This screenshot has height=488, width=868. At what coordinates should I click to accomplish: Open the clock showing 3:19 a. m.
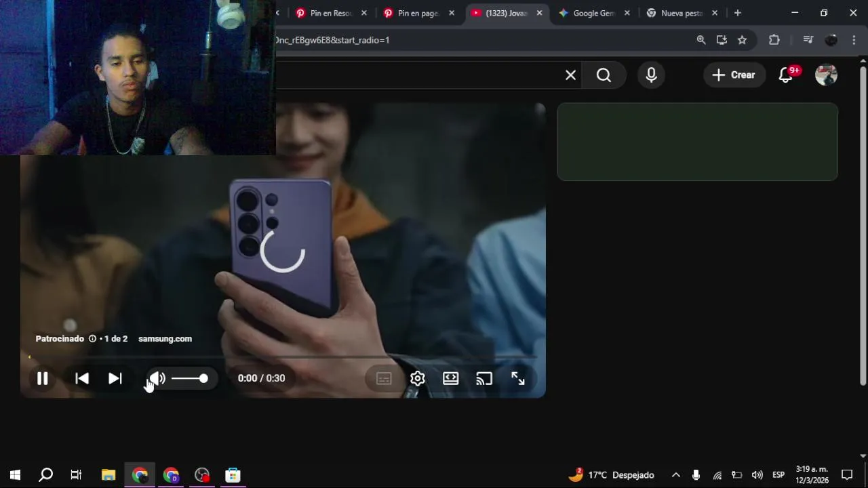tap(812, 475)
